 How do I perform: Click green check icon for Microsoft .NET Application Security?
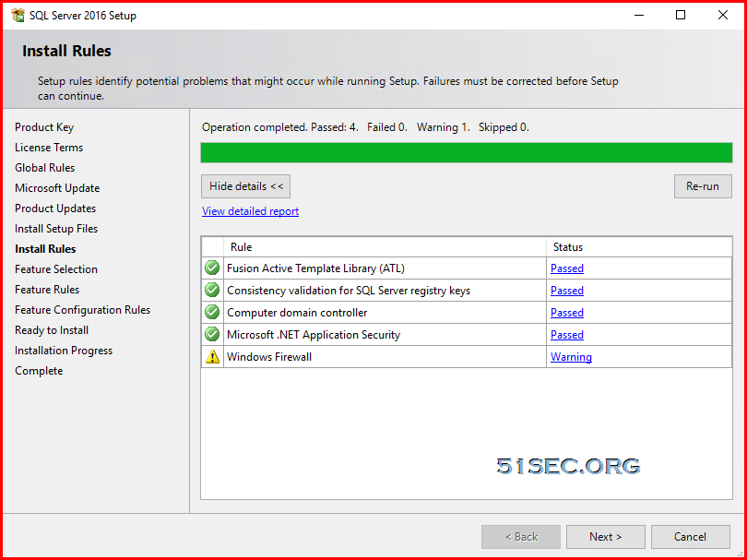click(212, 334)
